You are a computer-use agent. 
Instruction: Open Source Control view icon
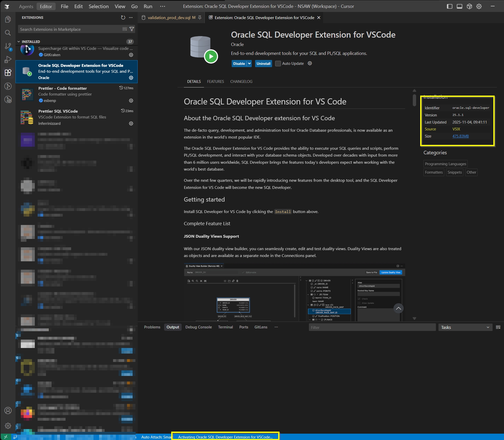[x=8, y=46]
